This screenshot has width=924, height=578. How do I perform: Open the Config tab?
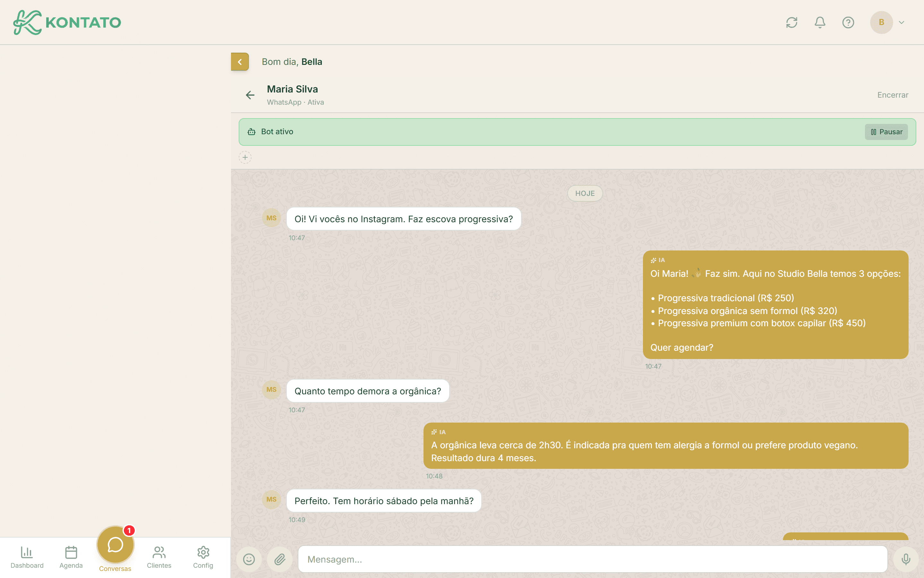click(x=203, y=557)
